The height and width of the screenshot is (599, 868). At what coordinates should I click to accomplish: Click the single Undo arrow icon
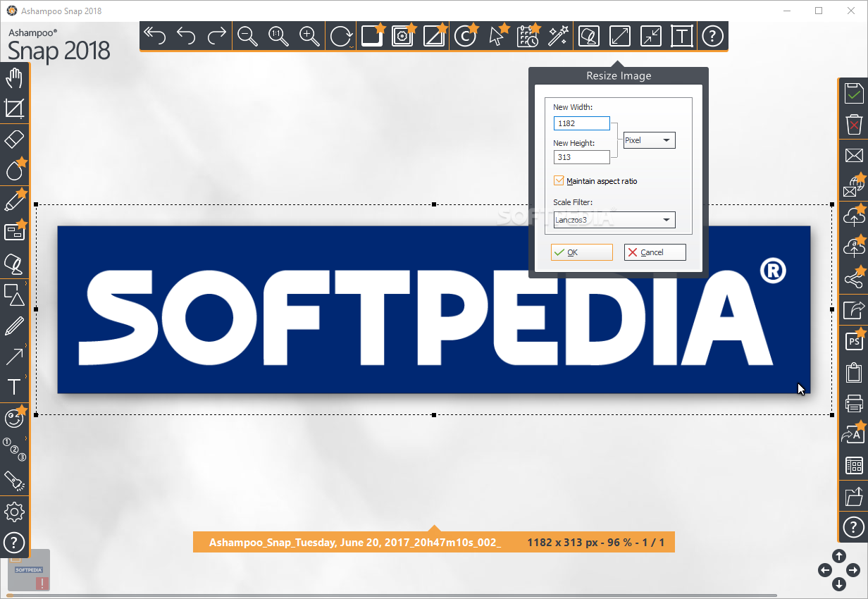point(186,35)
